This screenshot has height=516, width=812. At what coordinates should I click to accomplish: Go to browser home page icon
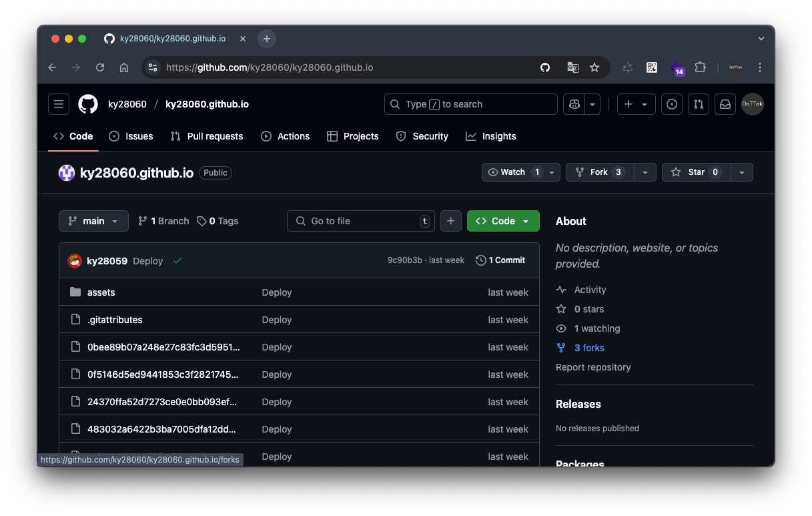(124, 67)
